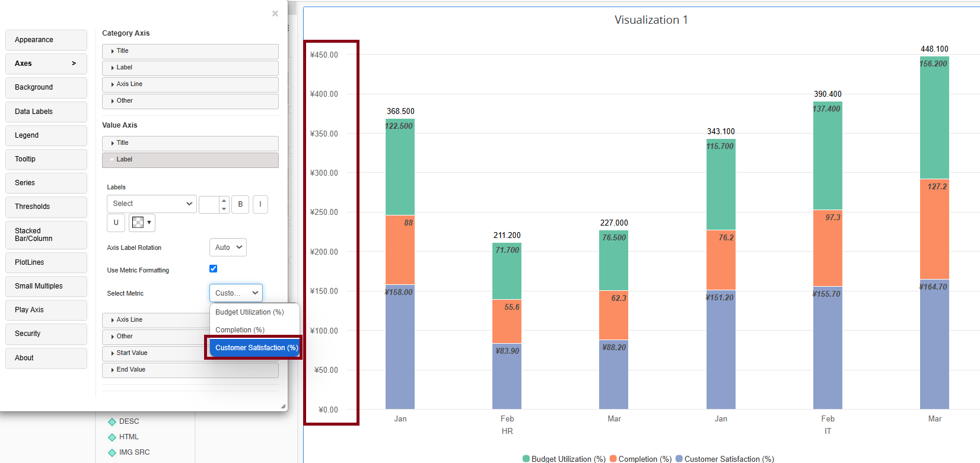Open the Axis Label Rotation dropdown
This screenshot has width=980, height=463.
point(228,248)
